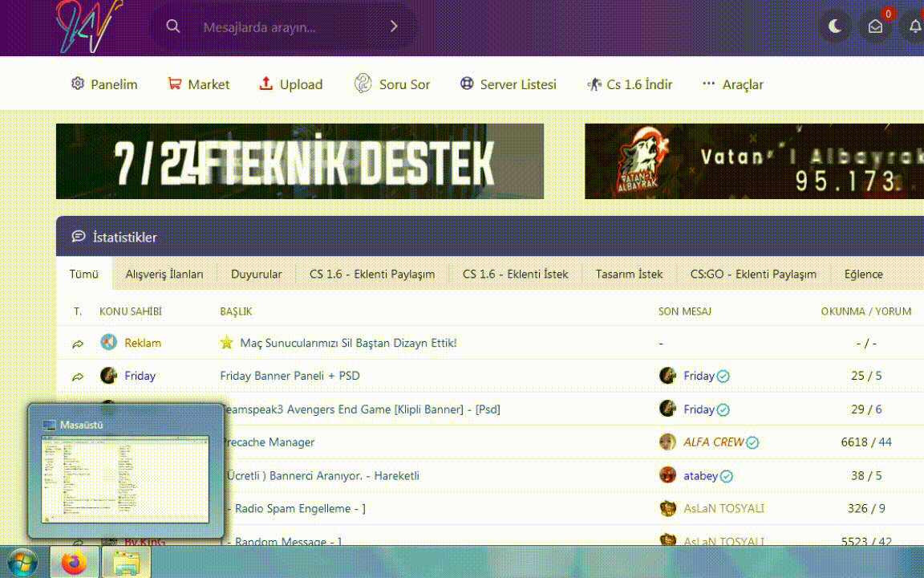The height and width of the screenshot is (578, 924).
Task: Click the Cs 1.6 İndir soldier icon
Action: 594,84
